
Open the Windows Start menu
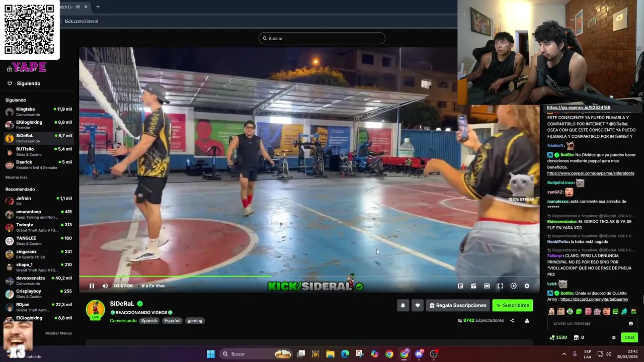pyautogui.click(x=211, y=354)
